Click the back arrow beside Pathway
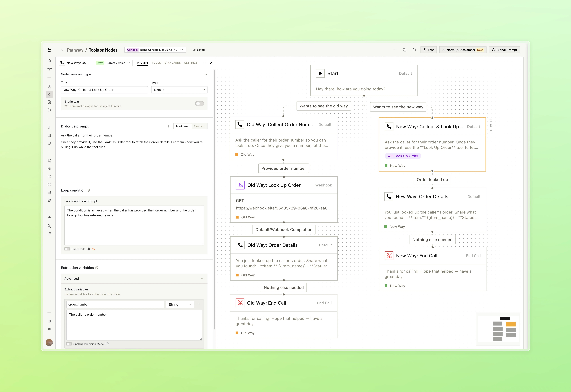This screenshot has height=392, width=571. (x=62, y=50)
